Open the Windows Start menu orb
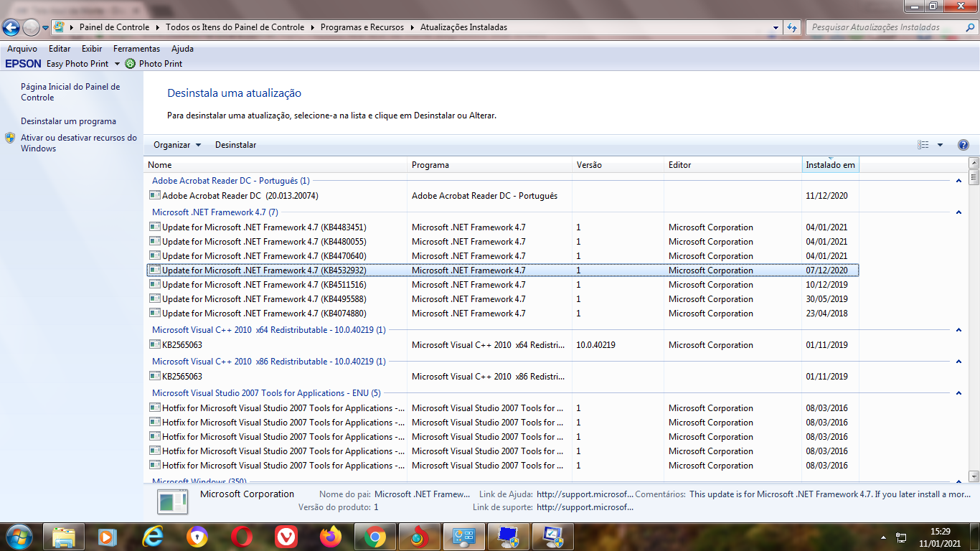The image size is (980, 551). click(x=18, y=536)
